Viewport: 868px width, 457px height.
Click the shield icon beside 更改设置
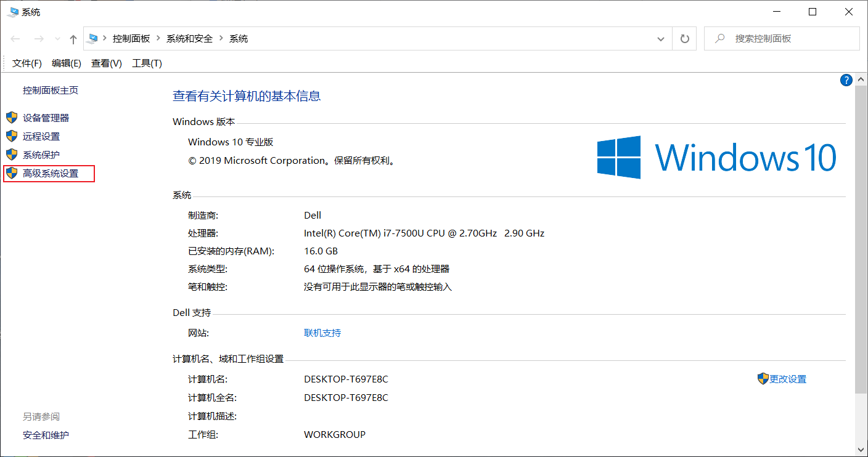[763, 379]
